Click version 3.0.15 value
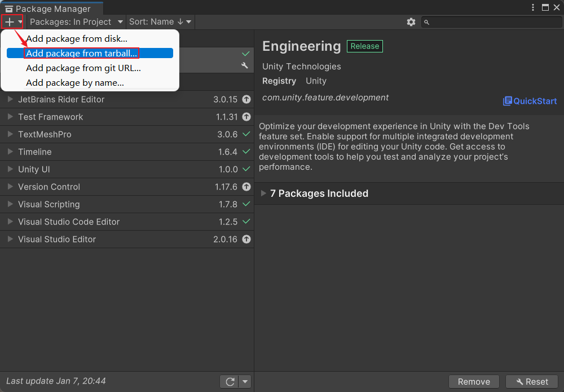564x392 pixels. (225, 99)
